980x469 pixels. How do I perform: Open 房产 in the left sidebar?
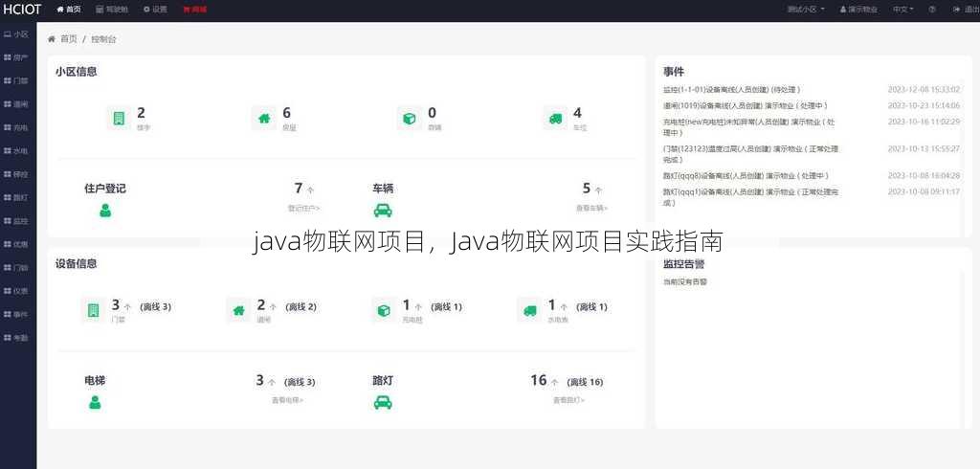pos(17,57)
